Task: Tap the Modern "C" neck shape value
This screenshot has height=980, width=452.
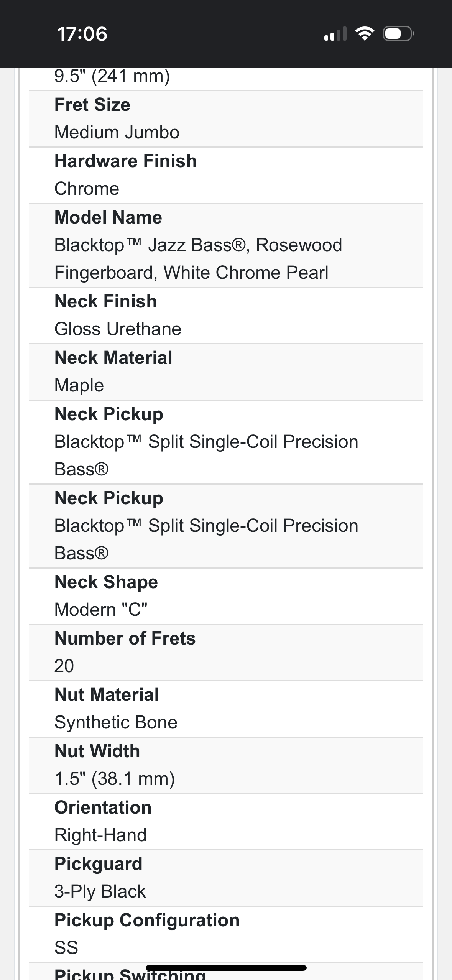Action: coord(101,610)
